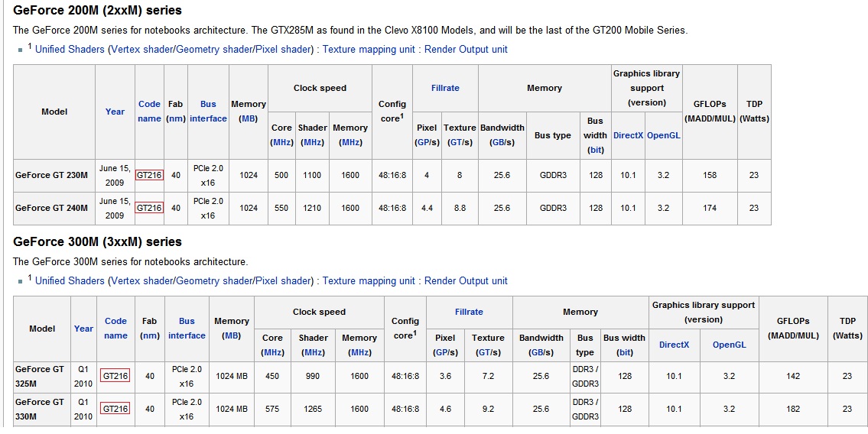868x434 pixels.
Task: Click Year header link in 200M table
Action: pos(115,112)
